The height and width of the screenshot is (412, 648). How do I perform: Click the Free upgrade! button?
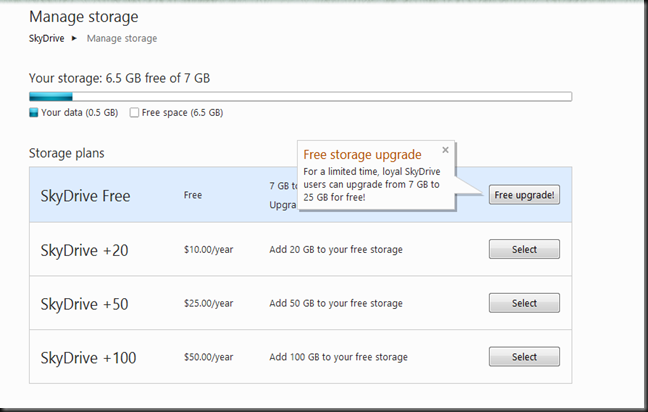524,195
